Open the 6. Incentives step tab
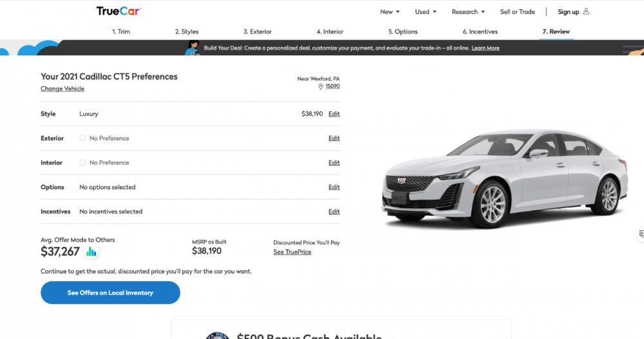 tap(480, 32)
